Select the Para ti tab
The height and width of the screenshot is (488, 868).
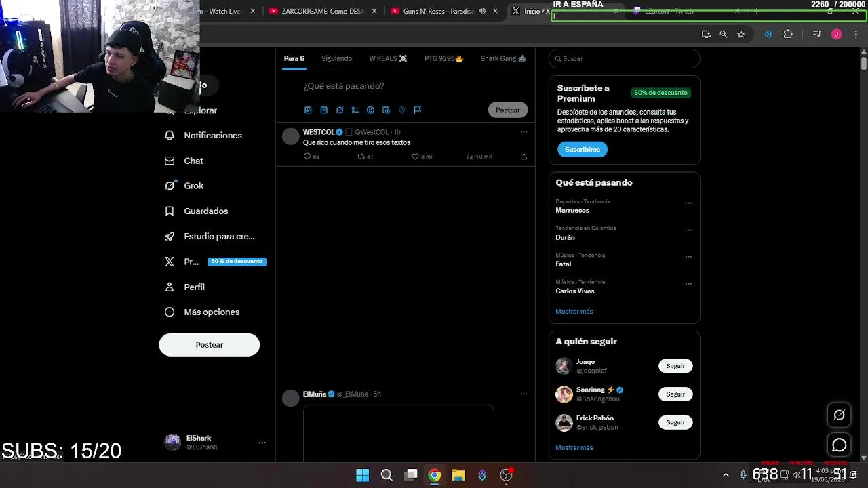[x=294, y=58]
